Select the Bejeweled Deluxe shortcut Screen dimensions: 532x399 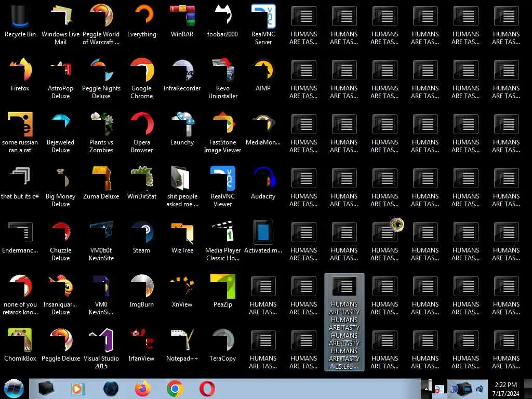coord(60,132)
